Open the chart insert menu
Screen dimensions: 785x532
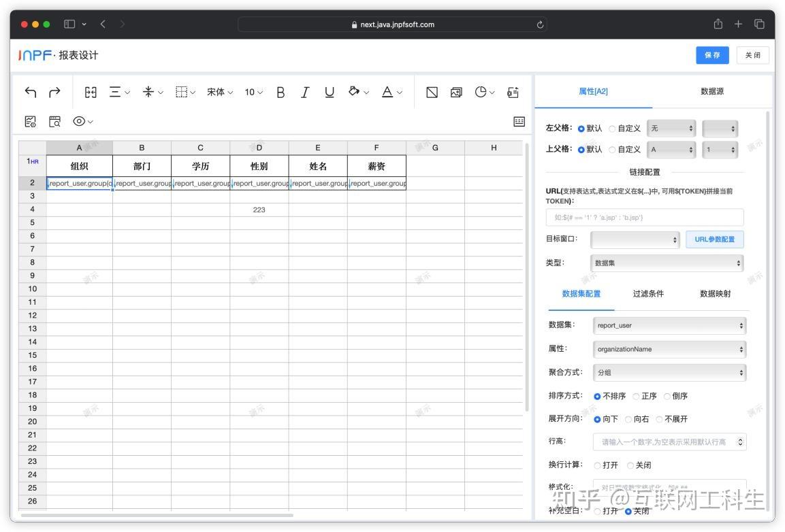pos(484,92)
